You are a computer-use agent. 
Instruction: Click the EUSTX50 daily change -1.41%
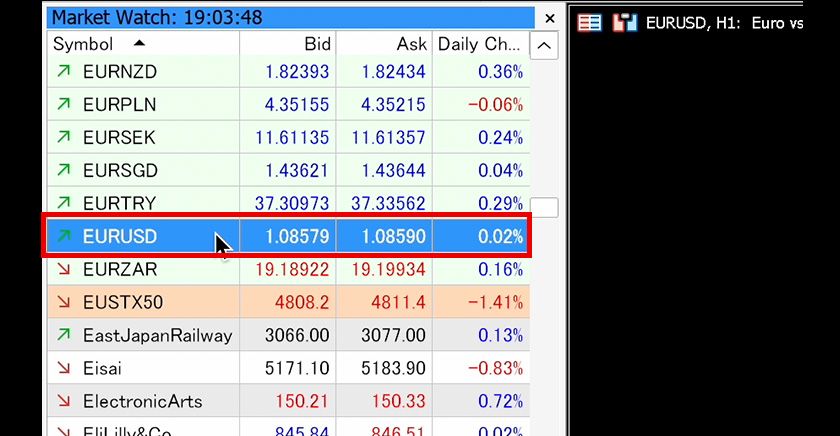pyautogui.click(x=496, y=302)
